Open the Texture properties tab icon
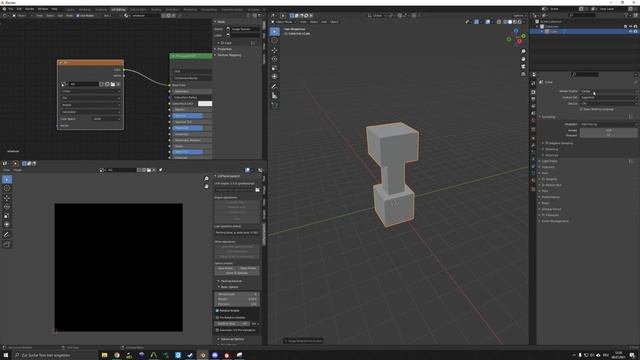 (533, 189)
